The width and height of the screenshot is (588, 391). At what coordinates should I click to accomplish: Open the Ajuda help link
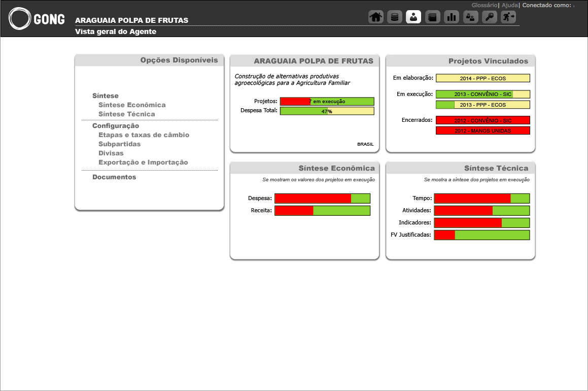(510, 5)
